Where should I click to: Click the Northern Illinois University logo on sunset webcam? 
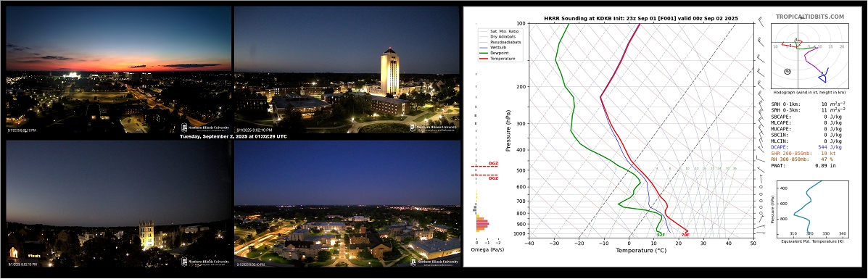pos(206,127)
